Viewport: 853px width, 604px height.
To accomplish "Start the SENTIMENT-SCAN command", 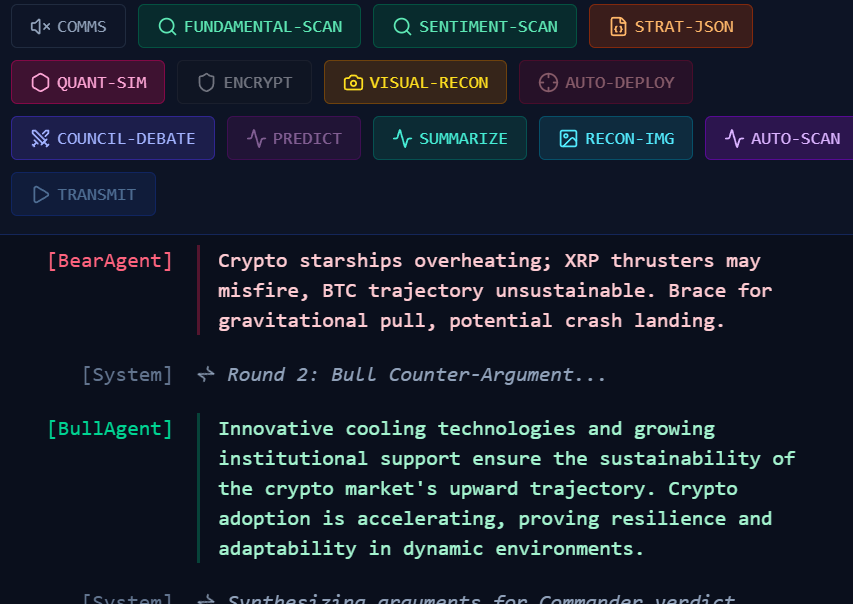I will tap(474, 26).
